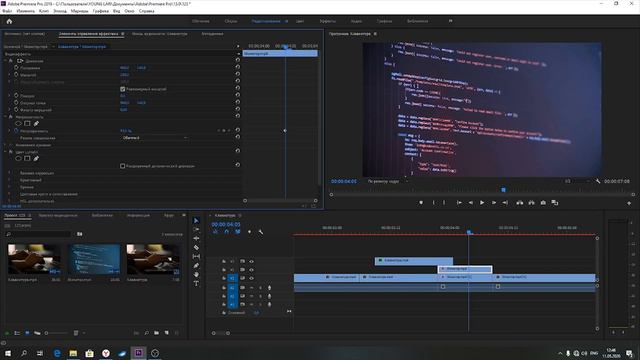The height and width of the screenshot is (360, 640).
Task: Export frame with camera icon
Action: (x=543, y=202)
